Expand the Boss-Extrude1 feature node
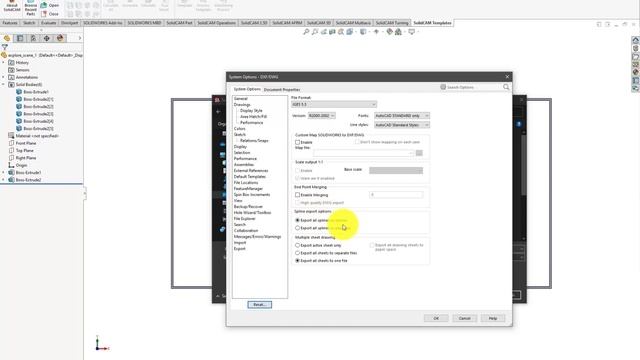Viewport: 640px width, 360px height. pyautogui.click(x=4, y=173)
